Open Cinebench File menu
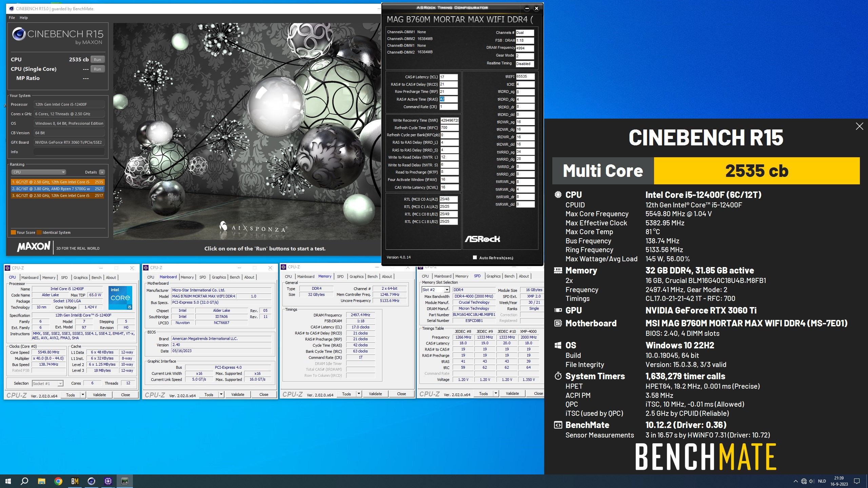Screen dimensions: 868x488 pos(12,18)
